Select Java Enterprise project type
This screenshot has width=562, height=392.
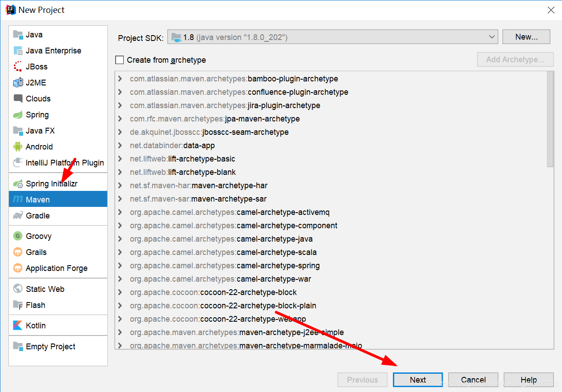pyautogui.click(x=58, y=50)
